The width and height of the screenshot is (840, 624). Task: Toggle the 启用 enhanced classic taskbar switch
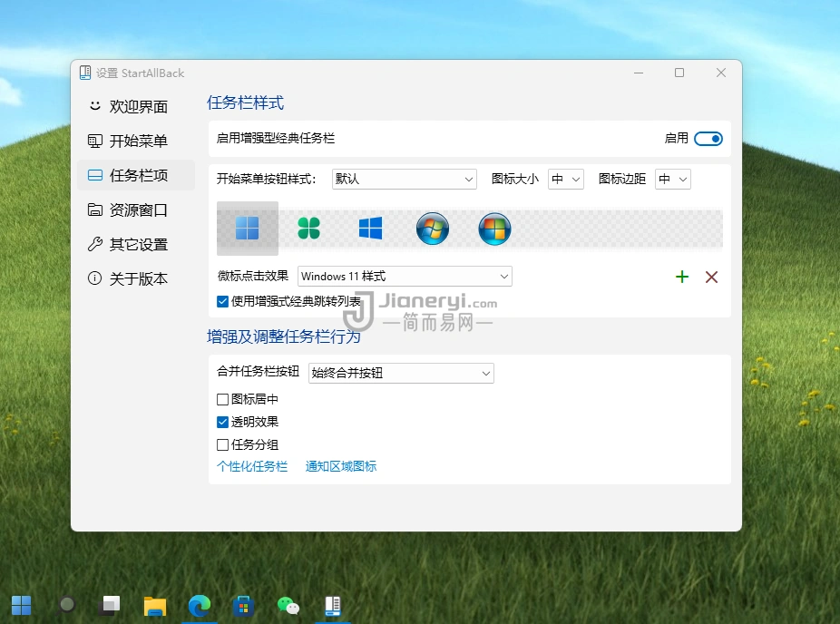(708, 139)
